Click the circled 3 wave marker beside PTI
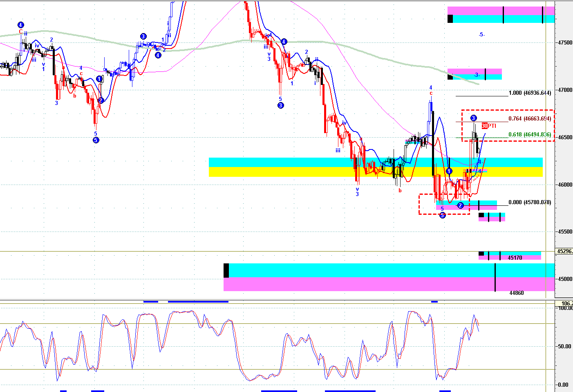This screenshot has height=392, width=573. point(473,118)
